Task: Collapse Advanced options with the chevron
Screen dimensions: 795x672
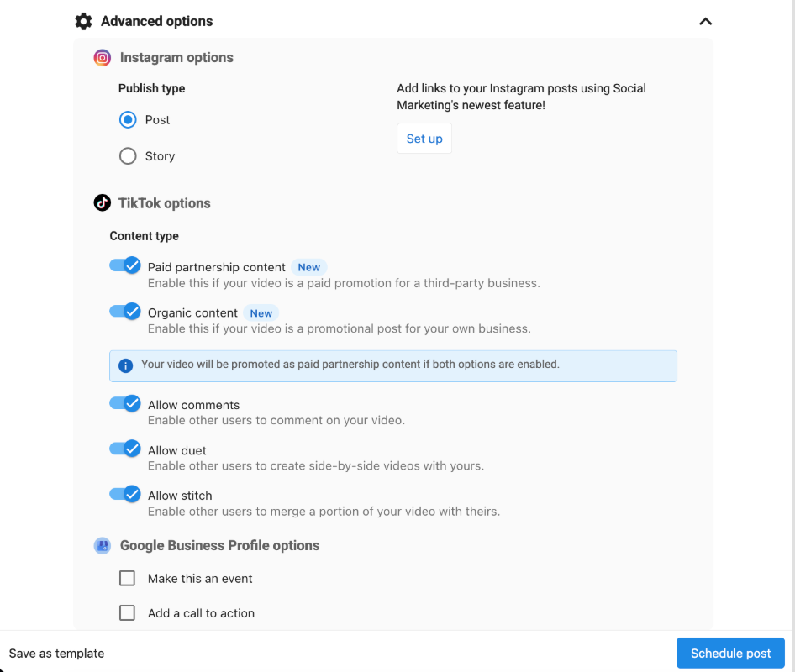Action: [705, 22]
